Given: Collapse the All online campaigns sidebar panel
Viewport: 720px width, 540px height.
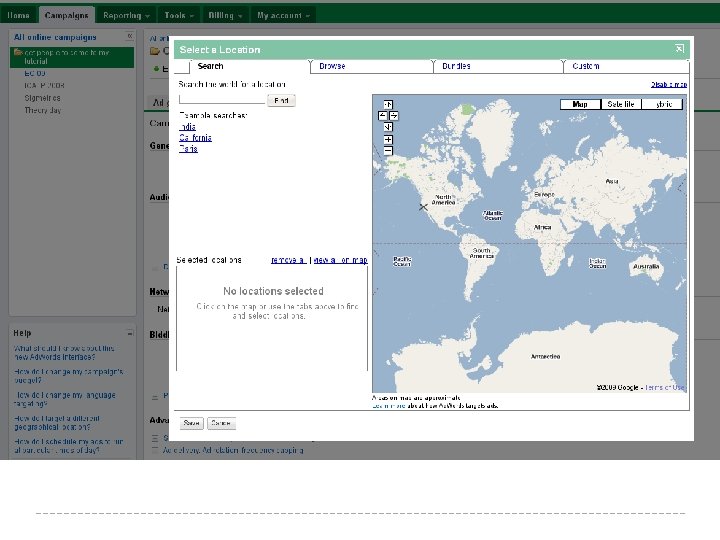Looking at the screenshot, I should [x=129, y=36].
